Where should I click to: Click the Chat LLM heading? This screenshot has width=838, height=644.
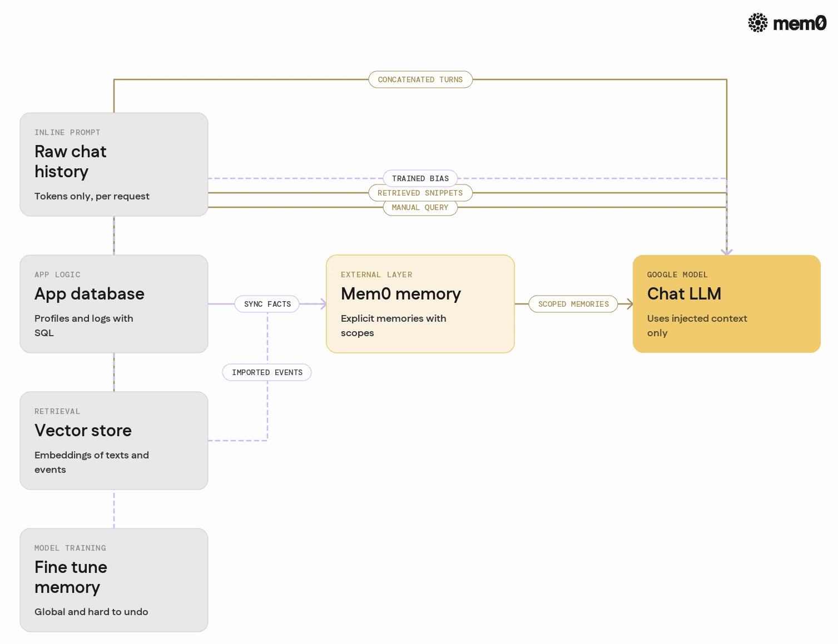(684, 294)
